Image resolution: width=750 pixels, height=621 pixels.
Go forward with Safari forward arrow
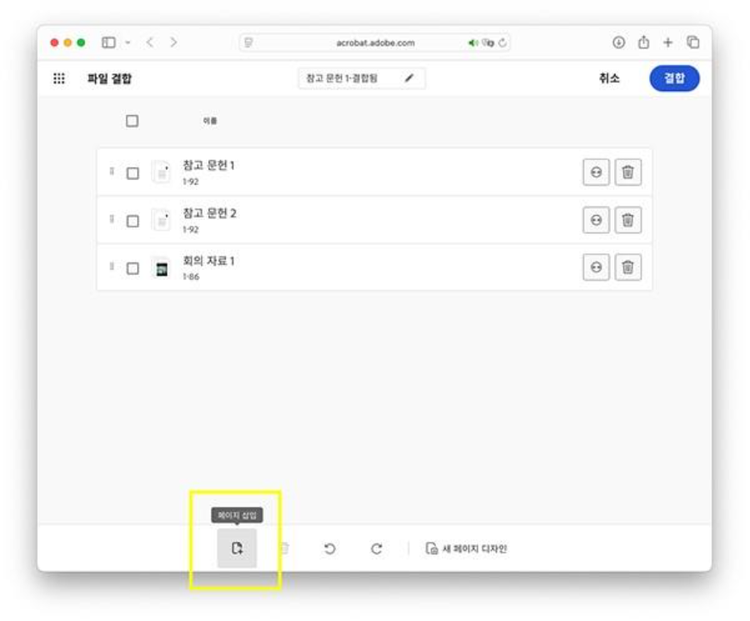pyautogui.click(x=174, y=43)
